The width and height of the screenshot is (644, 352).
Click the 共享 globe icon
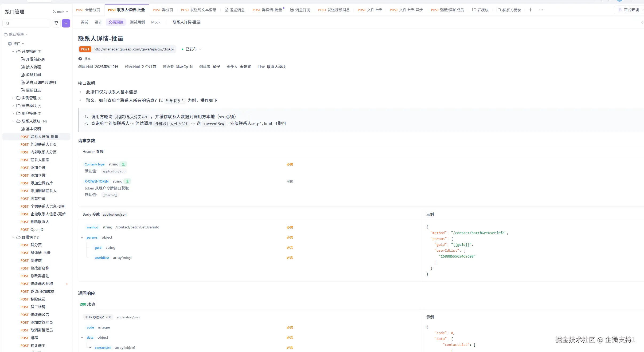tap(80, 59)
